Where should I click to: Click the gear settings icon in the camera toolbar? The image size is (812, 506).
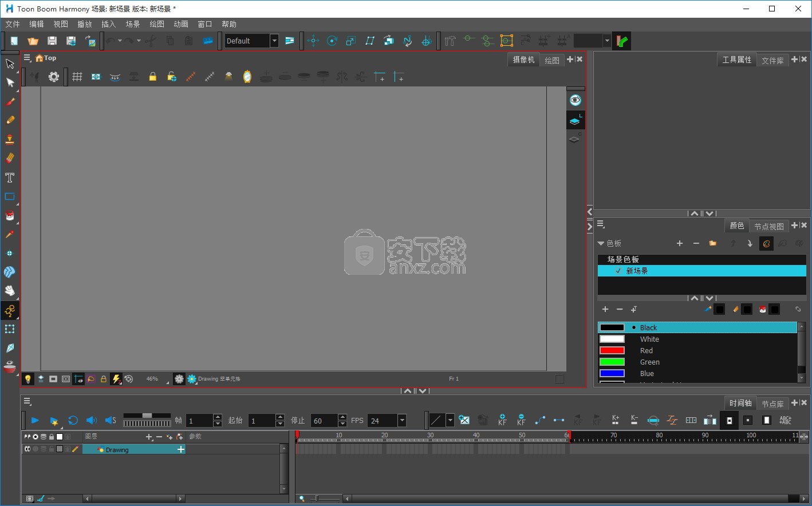point(54,77)
